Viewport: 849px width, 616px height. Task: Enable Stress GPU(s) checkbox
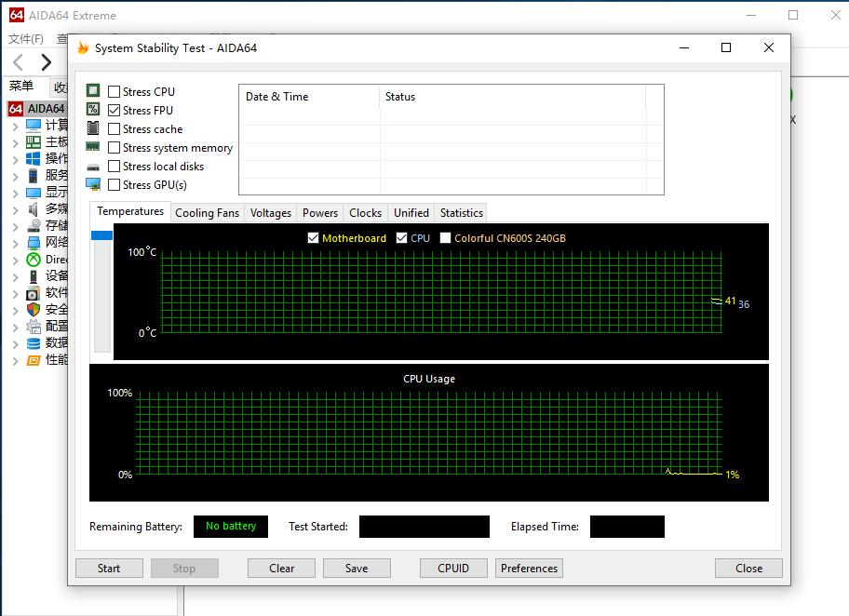coord(114,184)
